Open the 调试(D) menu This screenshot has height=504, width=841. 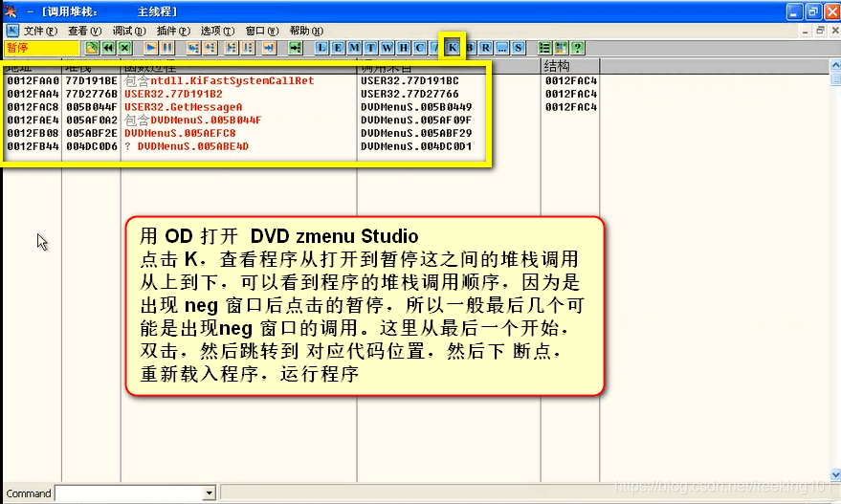129,32
